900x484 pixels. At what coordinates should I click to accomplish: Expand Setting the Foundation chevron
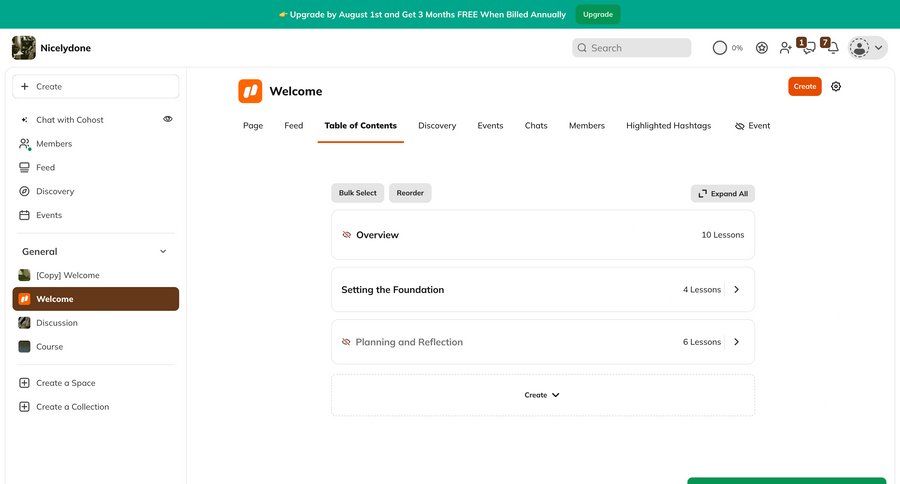pyautogui.click(x=736, y=290)
